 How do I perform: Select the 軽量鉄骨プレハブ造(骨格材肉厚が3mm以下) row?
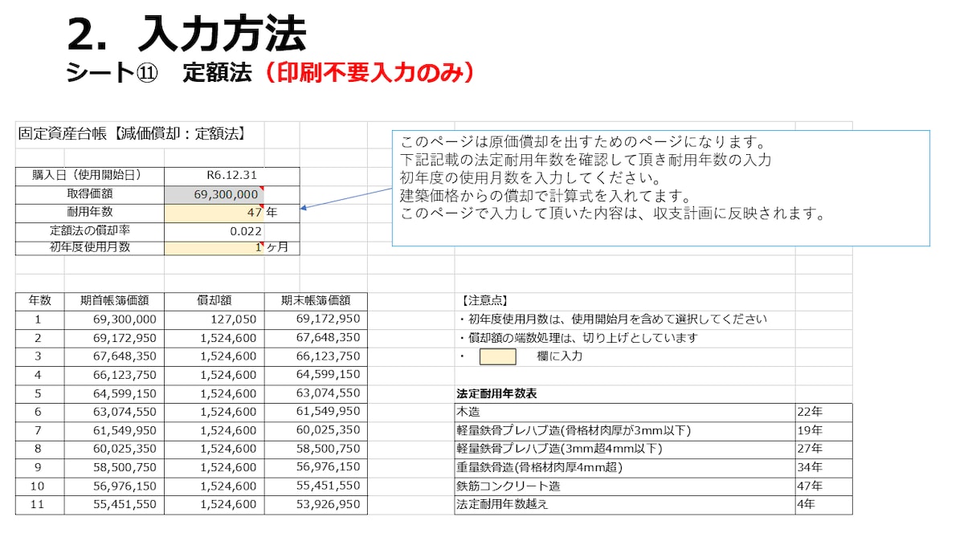pos(625,430)
